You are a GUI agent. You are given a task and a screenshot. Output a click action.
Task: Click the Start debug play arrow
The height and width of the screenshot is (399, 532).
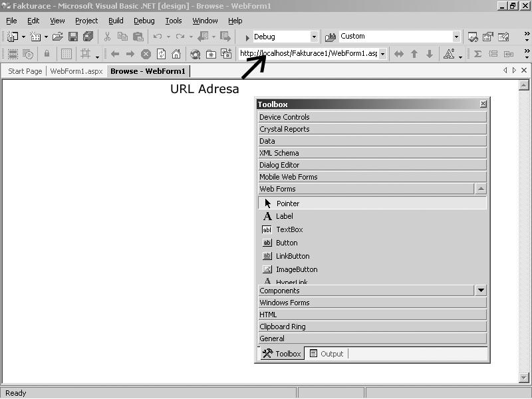point(247,37)
